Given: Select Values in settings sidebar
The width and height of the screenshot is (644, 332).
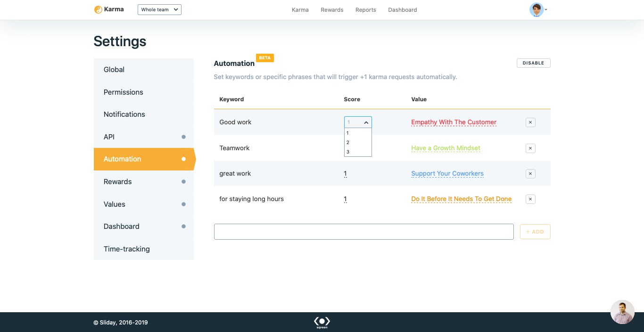Looking at the screenshot, I should (144, 204).
